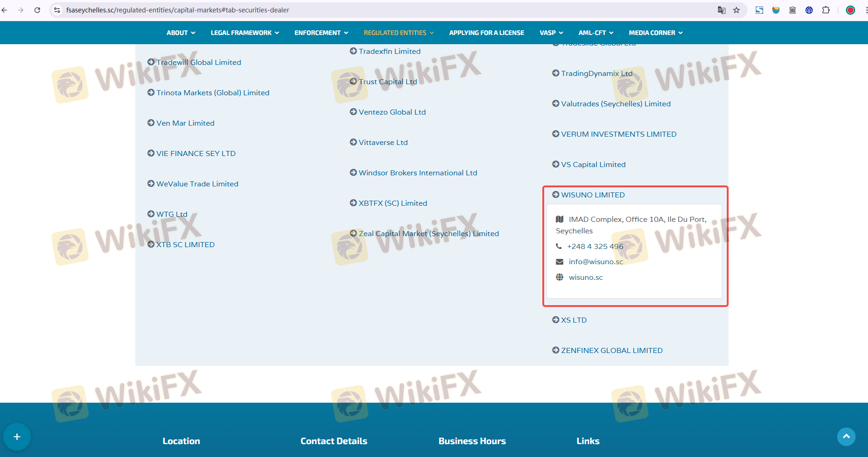Open the REGULATED ENTITIES menu

pos(398,33)
